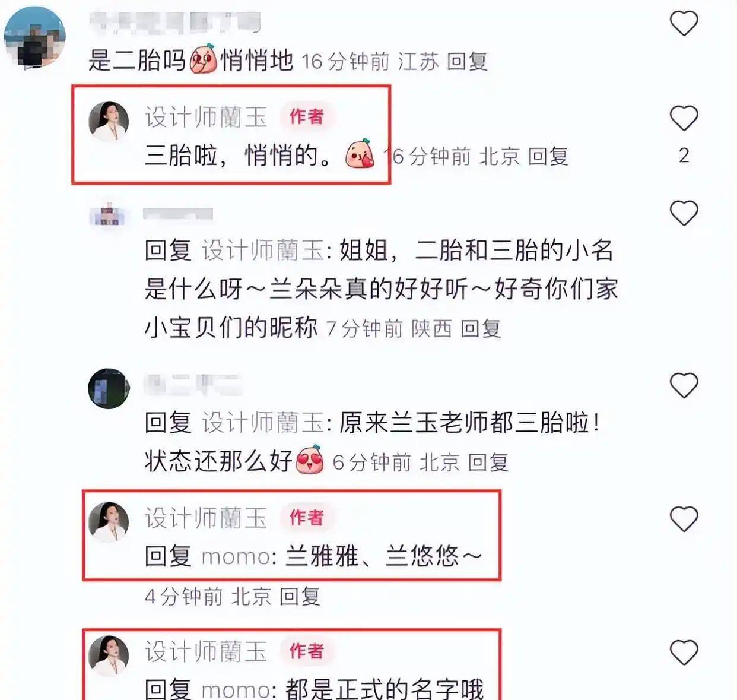The image size is (737, 700).
Task: Open the dark avatar of 原来兰玉老师 commenter
Action: pos(109,388)
